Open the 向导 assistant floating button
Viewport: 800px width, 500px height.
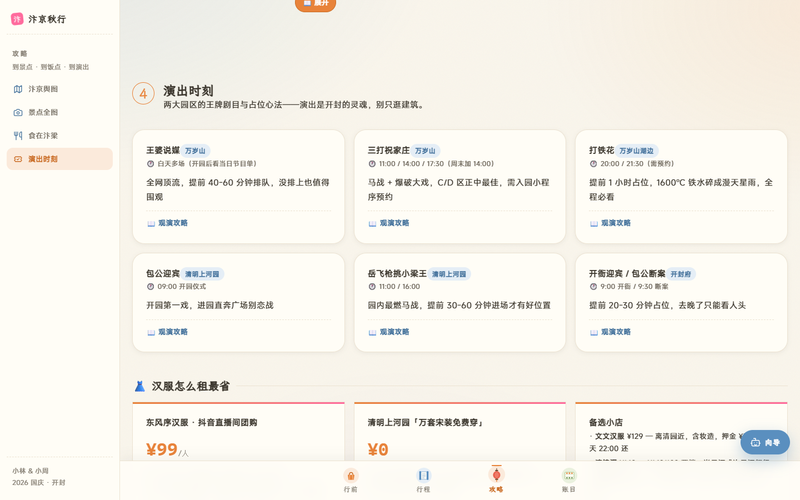pos(765,442)
